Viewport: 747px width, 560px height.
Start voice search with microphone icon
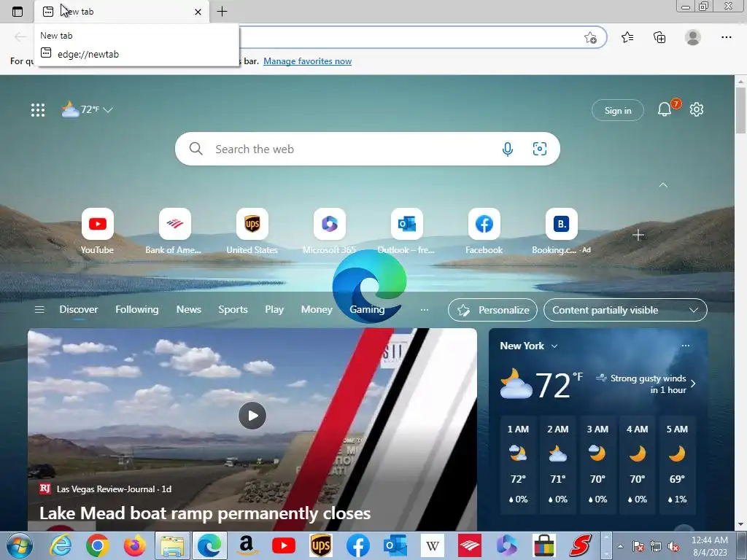pos(508,149)
